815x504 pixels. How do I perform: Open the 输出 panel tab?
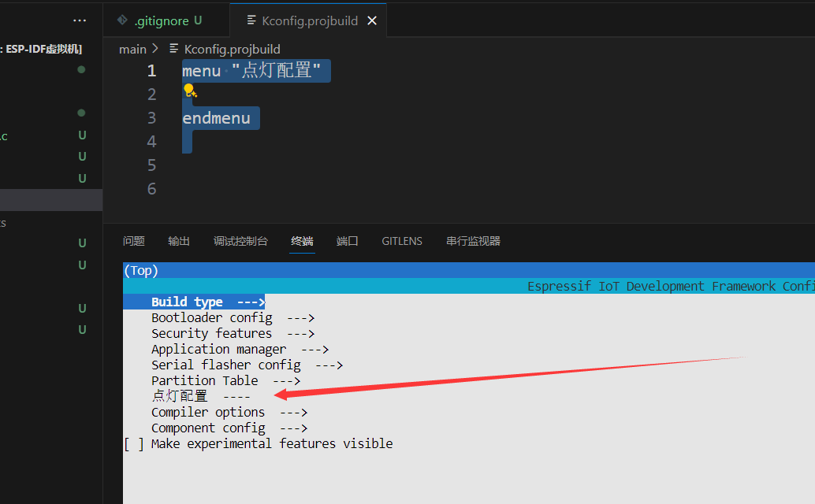pyautogui.click(x=179, y=241)
